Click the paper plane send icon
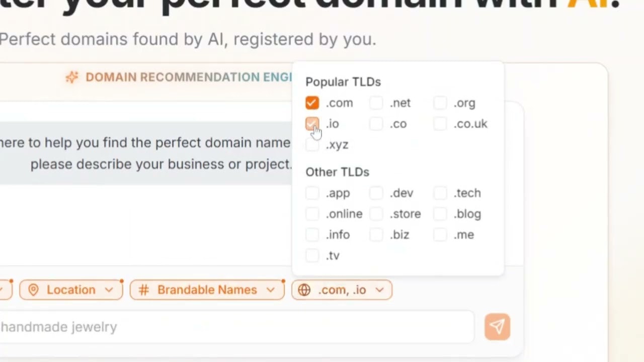Screen dimensions: 644x362 tap(497, 327)
